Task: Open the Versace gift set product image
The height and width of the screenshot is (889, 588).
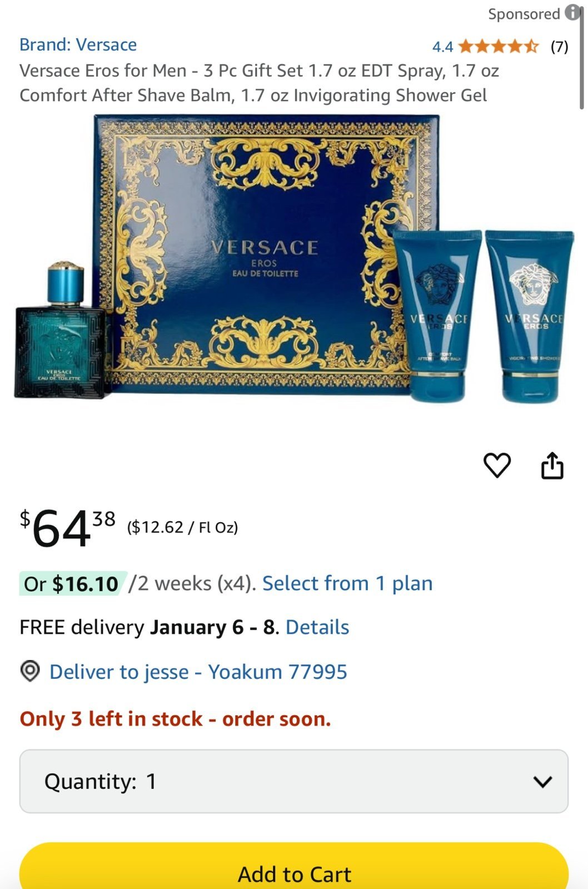Action: (x=293, y=258)
